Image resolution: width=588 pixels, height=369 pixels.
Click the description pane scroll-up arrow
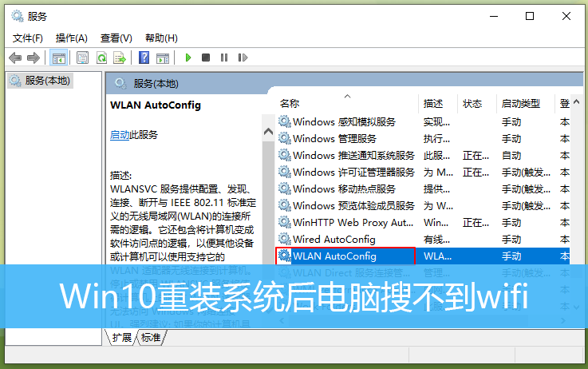pos(269,132)
